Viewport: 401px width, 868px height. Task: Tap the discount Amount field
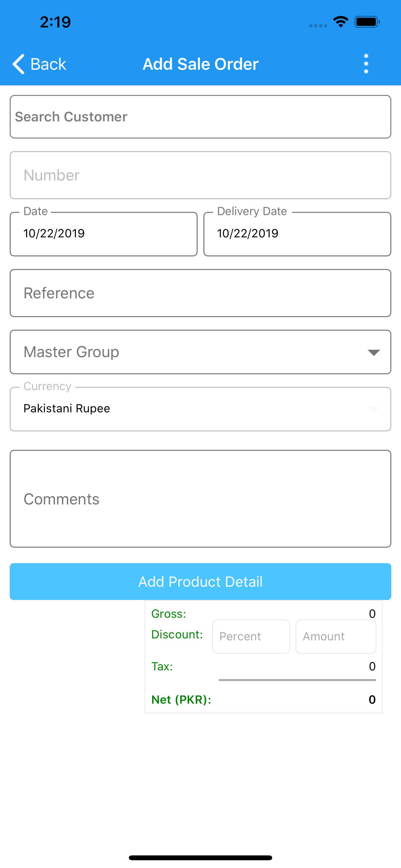tap(336, 636)
